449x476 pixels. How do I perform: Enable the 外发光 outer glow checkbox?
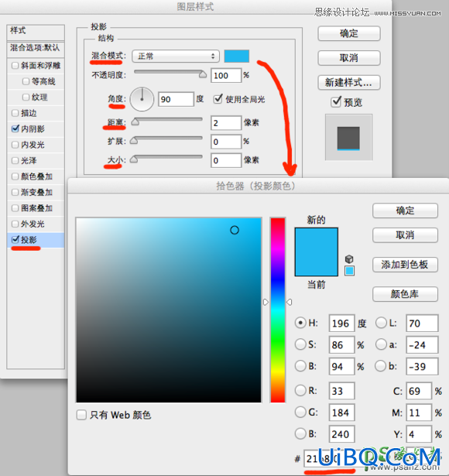tap(15, 224)
